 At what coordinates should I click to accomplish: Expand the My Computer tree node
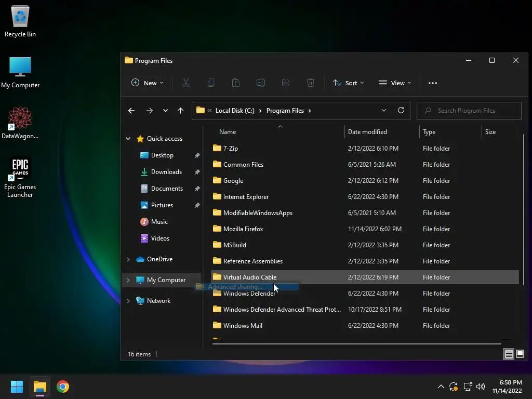pos(128,280)
